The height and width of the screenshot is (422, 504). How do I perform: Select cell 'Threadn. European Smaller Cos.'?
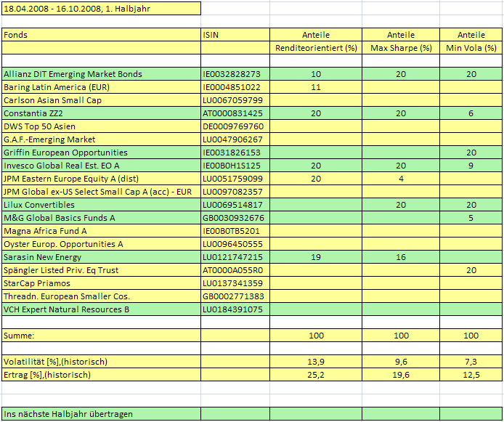pos(101,296)
